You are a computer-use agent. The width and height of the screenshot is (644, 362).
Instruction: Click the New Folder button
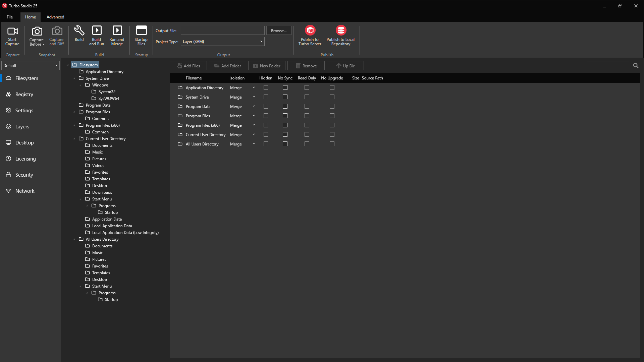click(x=267, y=66)
